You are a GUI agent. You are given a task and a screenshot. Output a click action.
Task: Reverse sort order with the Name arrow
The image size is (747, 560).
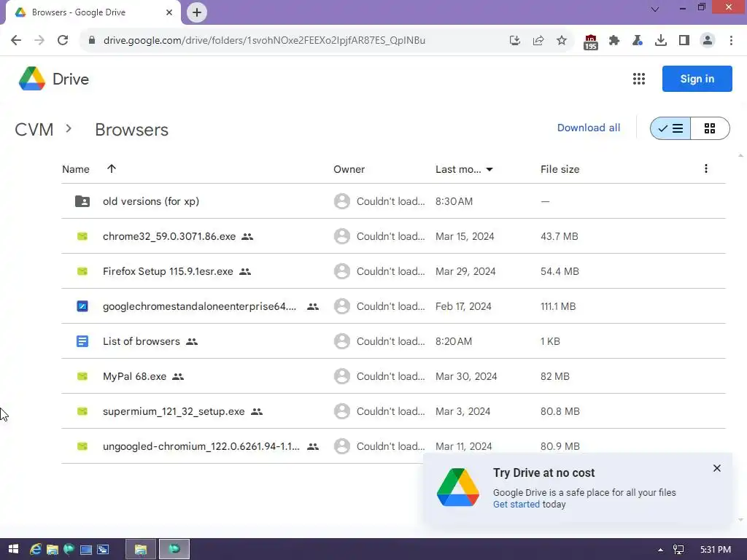(x=112, y=168)
